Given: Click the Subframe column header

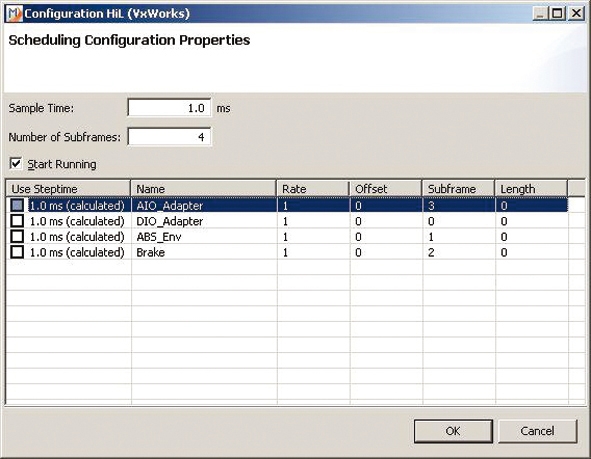Looking at the screenshot, I should [x=458, y=188].
